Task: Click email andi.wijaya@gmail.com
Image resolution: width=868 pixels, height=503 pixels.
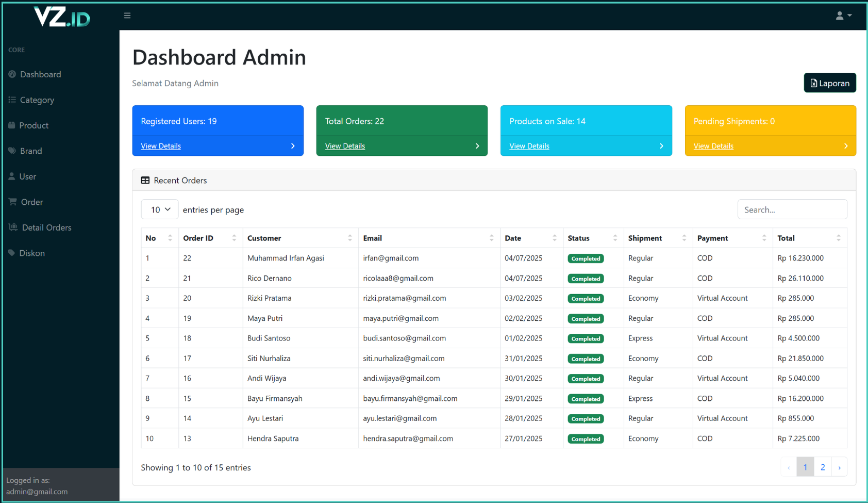Action: coord(402,378)
